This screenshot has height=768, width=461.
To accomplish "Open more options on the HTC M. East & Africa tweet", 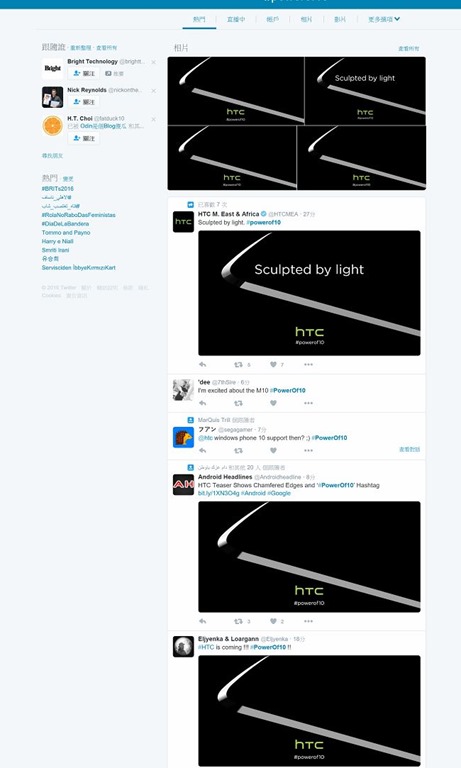I will pos(308,364).
